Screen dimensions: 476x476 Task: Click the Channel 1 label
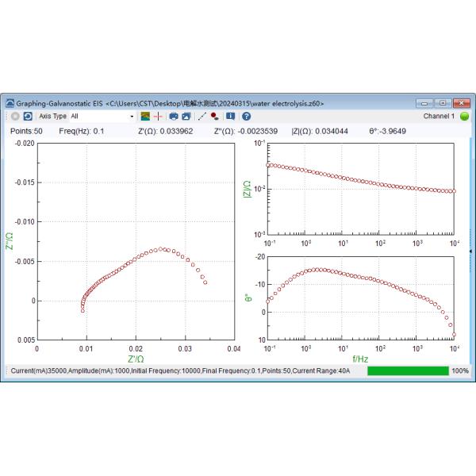click(439, 116)
